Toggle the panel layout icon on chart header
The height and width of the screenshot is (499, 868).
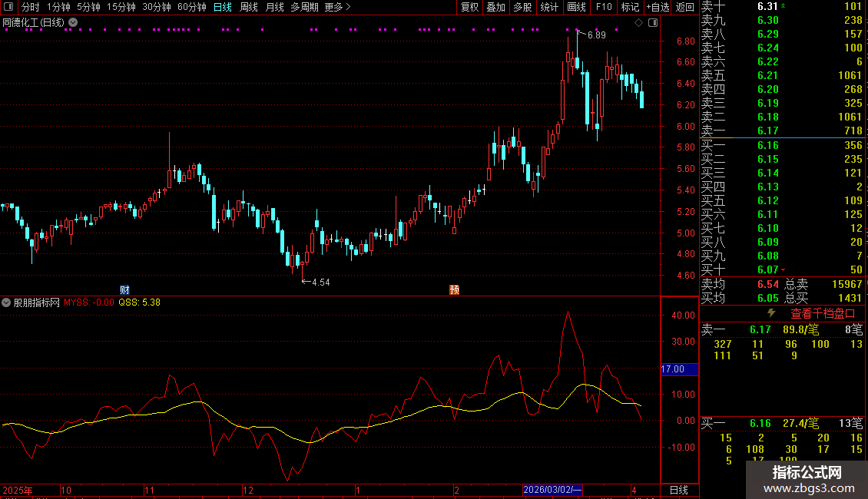point(653,23)
